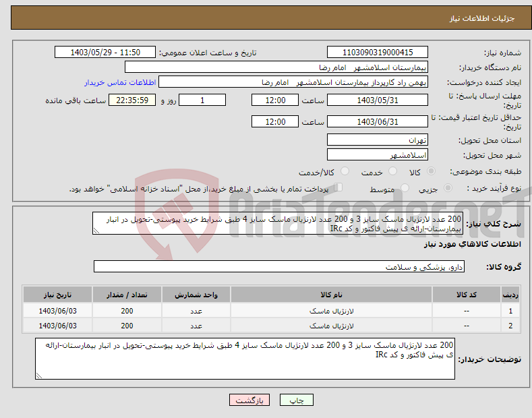The height and width of the screenshot is (418, 532).
Task: Click date 1403/06/03 in row 2
Action: (58, 326)
